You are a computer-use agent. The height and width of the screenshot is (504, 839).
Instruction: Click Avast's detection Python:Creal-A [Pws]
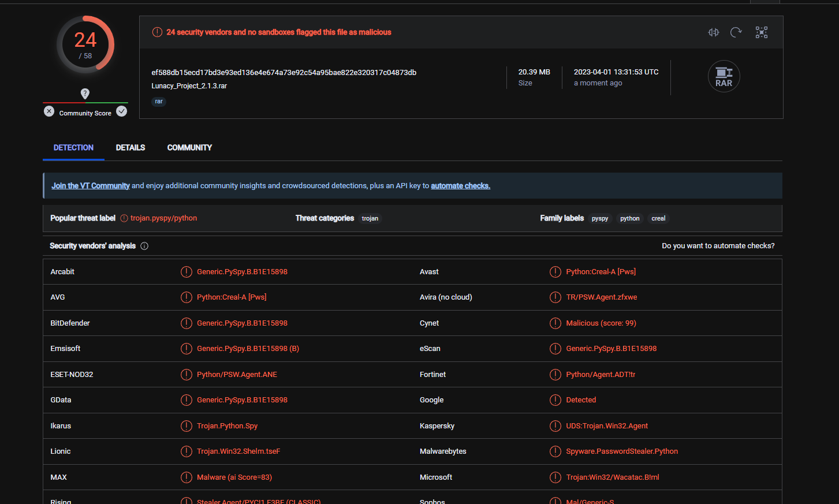[x=601, y=272]
